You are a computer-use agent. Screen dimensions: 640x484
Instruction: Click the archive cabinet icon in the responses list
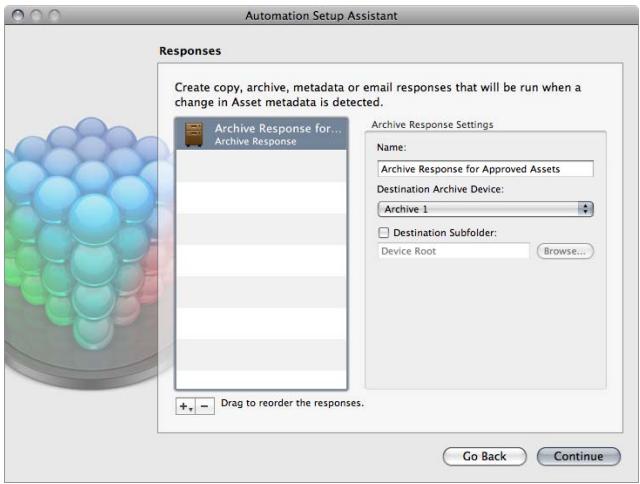pyautogui.click(x=193, y=134)
